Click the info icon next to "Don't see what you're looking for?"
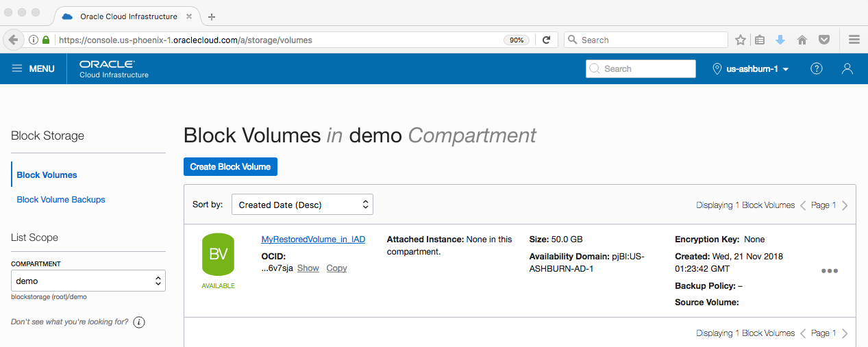Image resolution: width=868 pixels, height=347 pixels. pyautogui.click(x=139, y=322)
